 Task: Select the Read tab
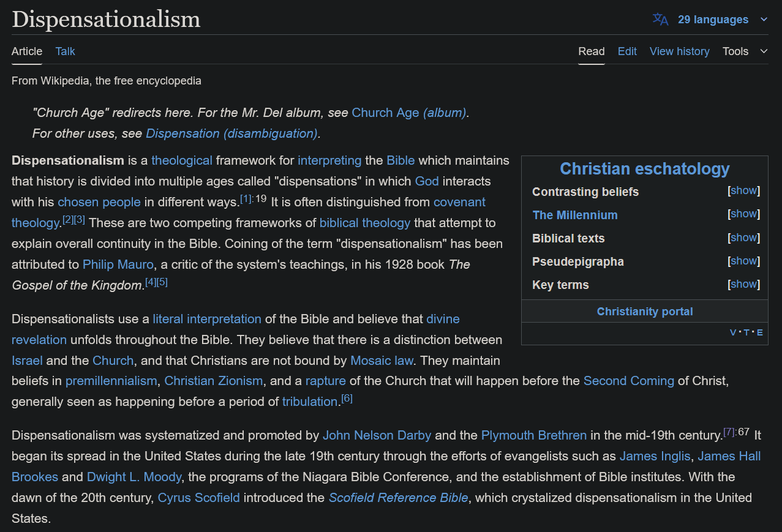click(592, 51)
